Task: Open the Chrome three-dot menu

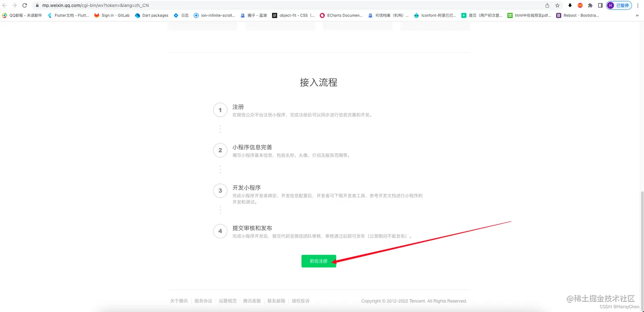Action: coord(638,6)
